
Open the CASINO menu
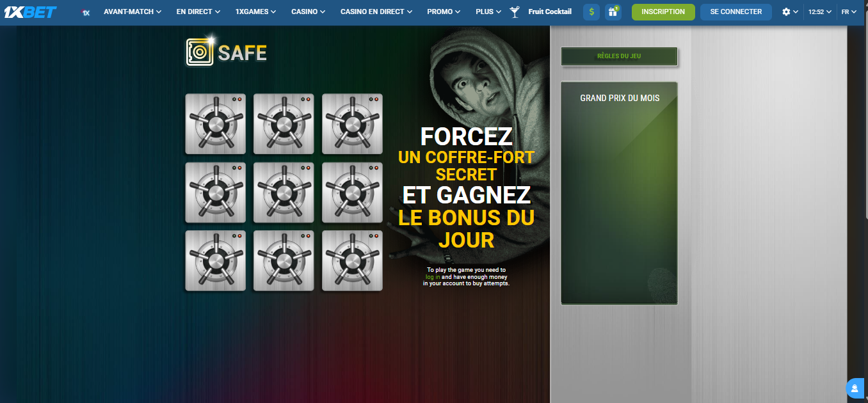pyautogui.click(x=309, y=12)
